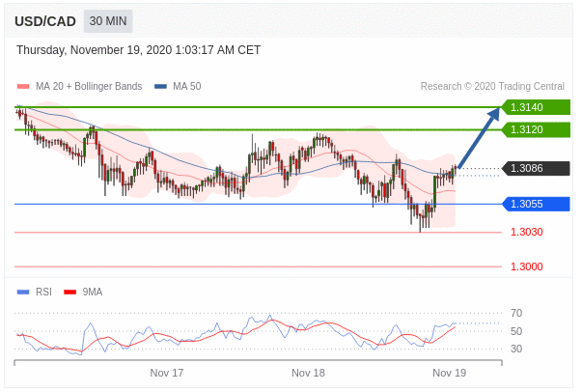Click the 1.3120 resistance price tag
582x392 pixels.
536,130
